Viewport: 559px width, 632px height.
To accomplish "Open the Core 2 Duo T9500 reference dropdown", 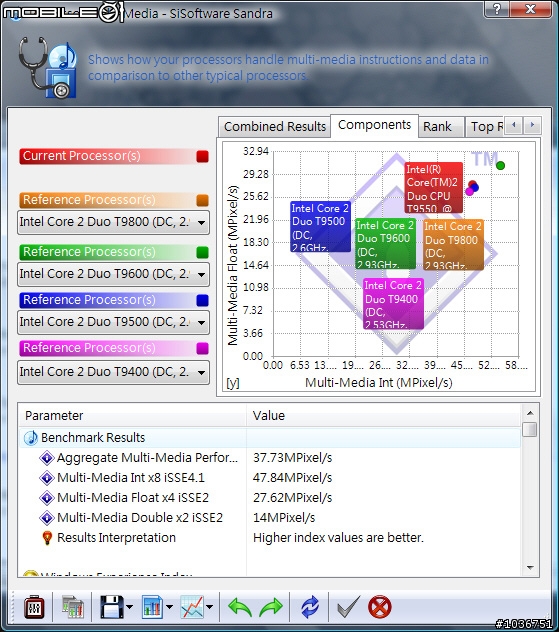I will 113,322.
